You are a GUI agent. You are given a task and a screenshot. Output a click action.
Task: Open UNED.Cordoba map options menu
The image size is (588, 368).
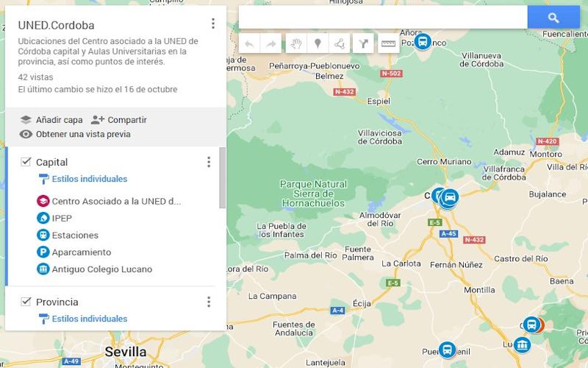point(213,24)
